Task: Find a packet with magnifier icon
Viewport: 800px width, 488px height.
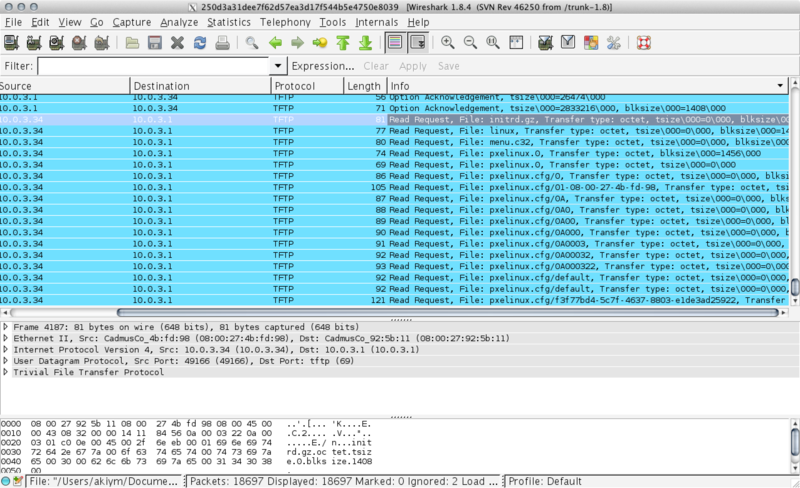Action: coord(252,43)
